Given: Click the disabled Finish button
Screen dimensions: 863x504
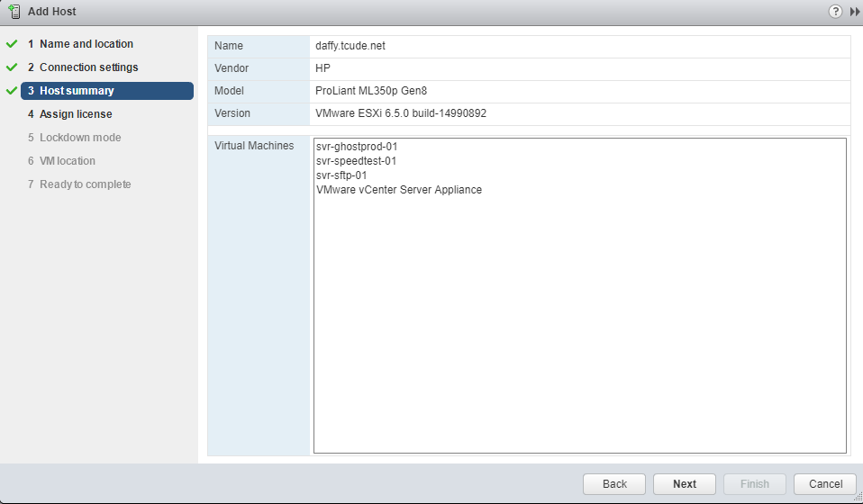Looking at the screenshot, I should point(755,483).
